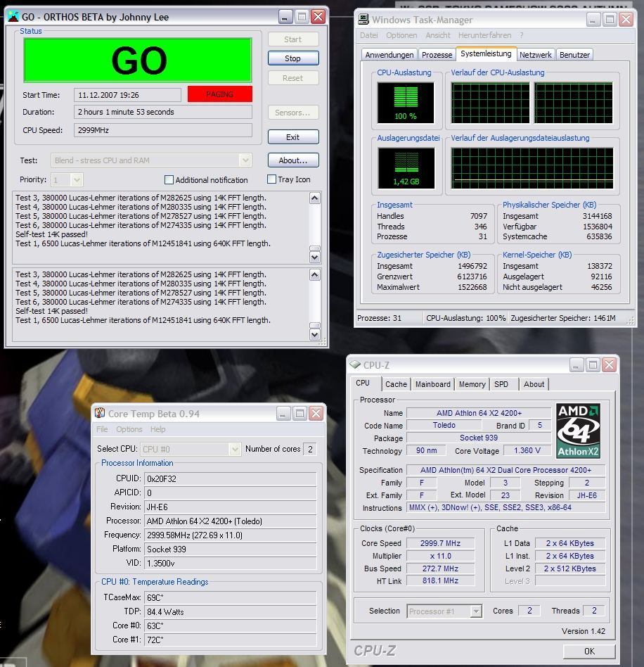Switch to the Netzwerk tab
This screenshot has width=644, height=667.
[x=535, y=55]
